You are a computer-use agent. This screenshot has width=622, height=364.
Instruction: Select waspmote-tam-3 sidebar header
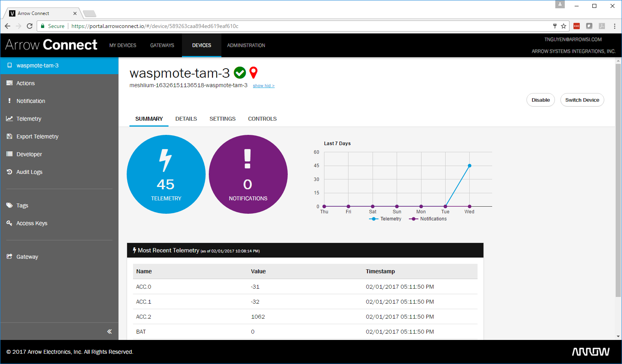[59, 65]
